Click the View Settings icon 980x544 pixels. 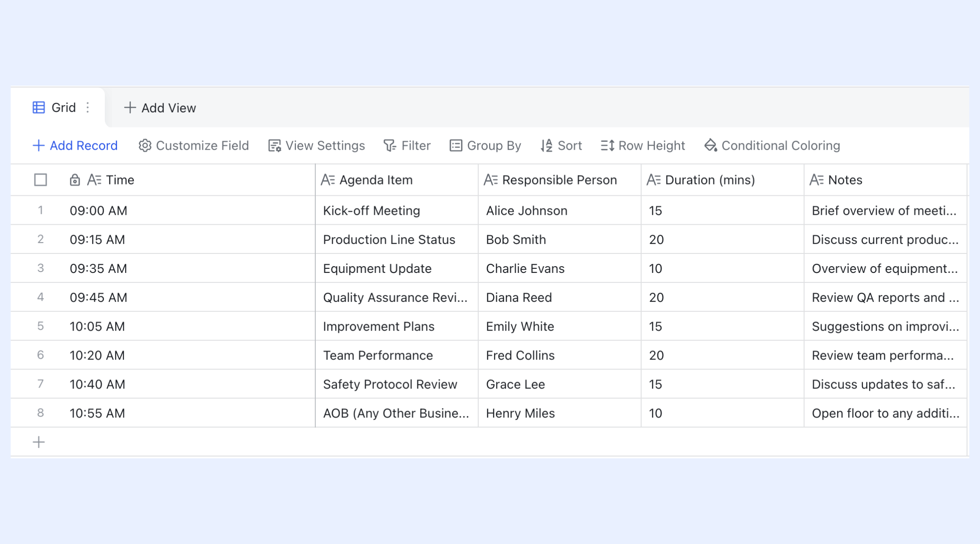(274, 146)
